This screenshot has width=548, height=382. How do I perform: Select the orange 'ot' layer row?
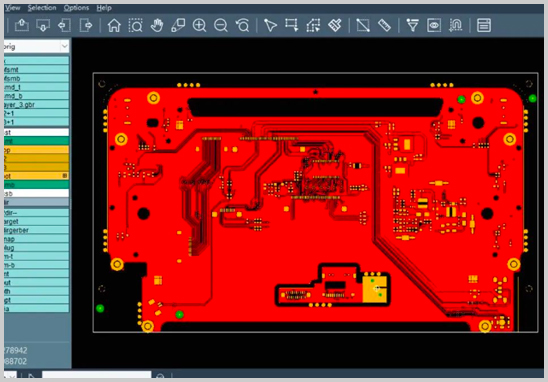click(36, 176)
